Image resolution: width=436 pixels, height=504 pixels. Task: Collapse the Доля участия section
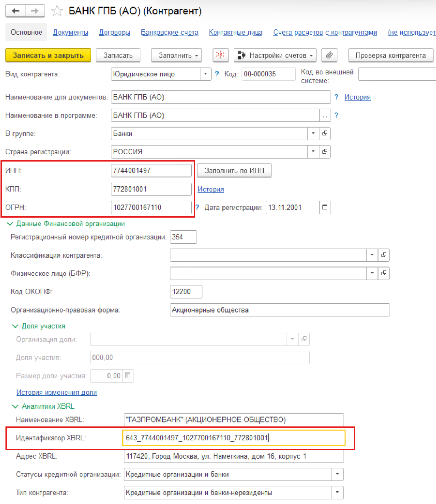click(x=15, y=326)
